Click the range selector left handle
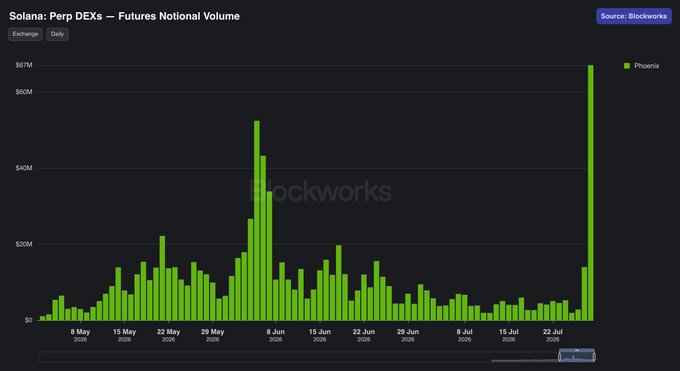The height and width of the screenshot is (371, 680). coord(560,357)
